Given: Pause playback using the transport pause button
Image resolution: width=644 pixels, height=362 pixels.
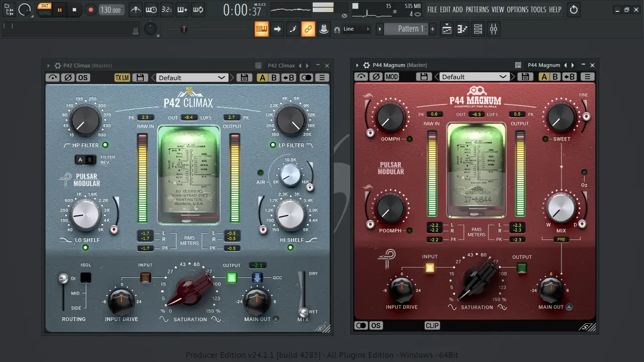Looking at the screenshot, I should [59, 9].
